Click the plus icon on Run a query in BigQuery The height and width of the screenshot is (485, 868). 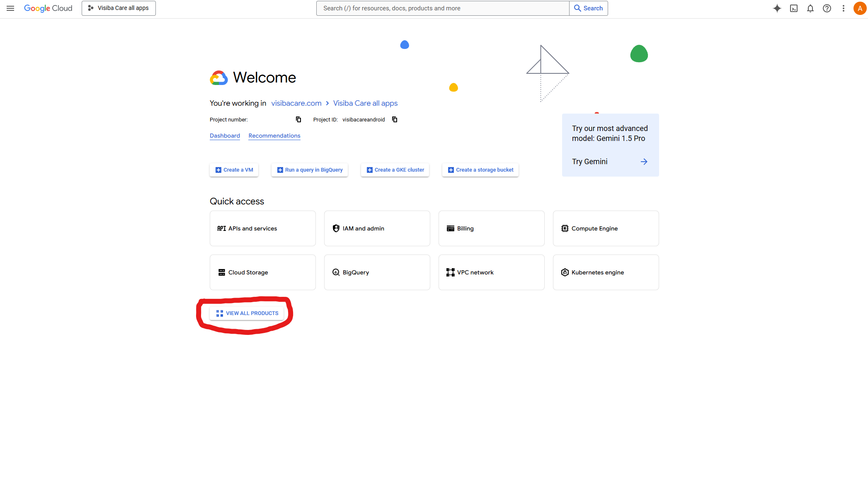pyautogui.click(x=280, y=170)
